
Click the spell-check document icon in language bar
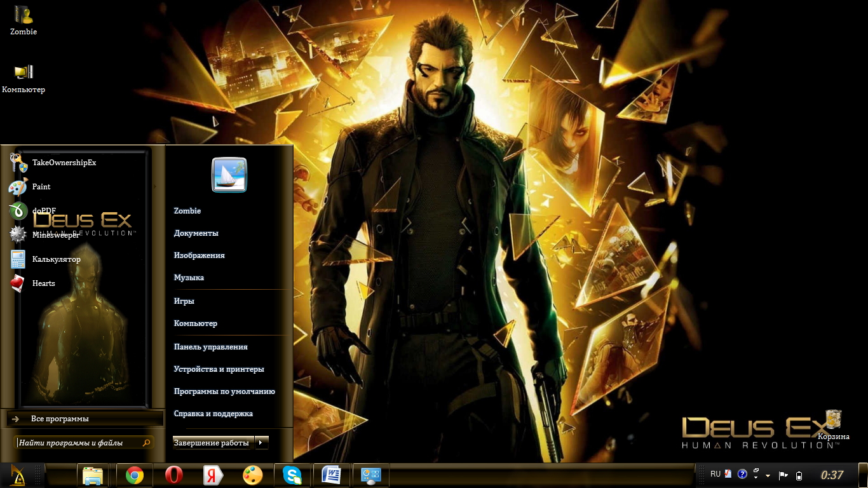click(x=728, y=474)
